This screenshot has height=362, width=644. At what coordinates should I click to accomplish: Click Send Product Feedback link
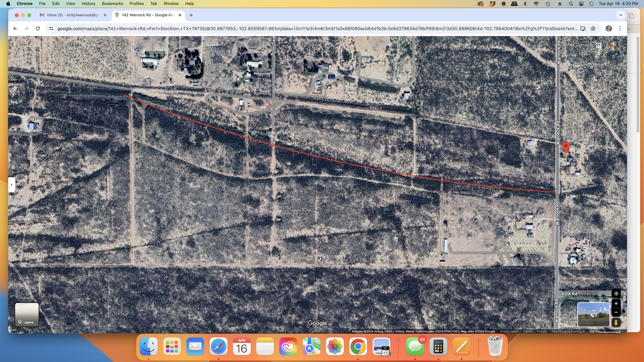[x=568, y=331]
